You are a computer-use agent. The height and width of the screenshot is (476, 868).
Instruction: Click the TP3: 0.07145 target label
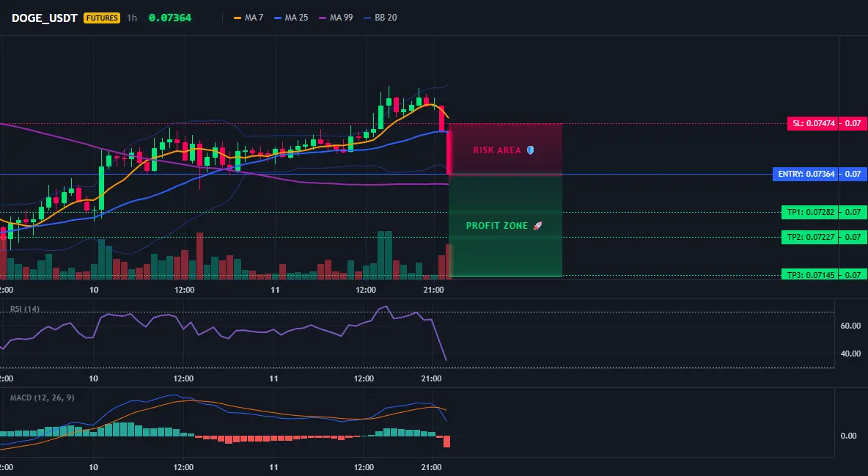pyautogui.click(x=809, y=275)
